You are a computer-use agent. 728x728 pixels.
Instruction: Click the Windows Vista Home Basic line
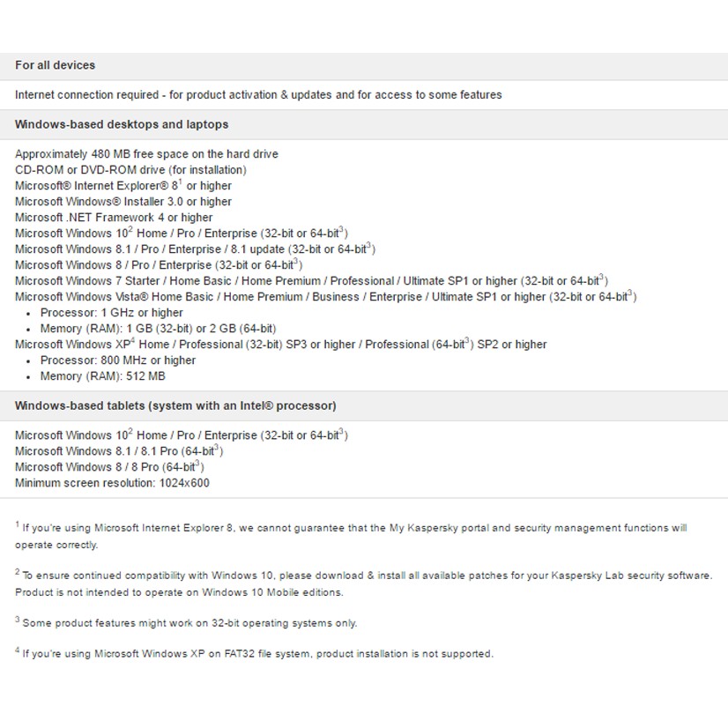click(x=325, y=297)
